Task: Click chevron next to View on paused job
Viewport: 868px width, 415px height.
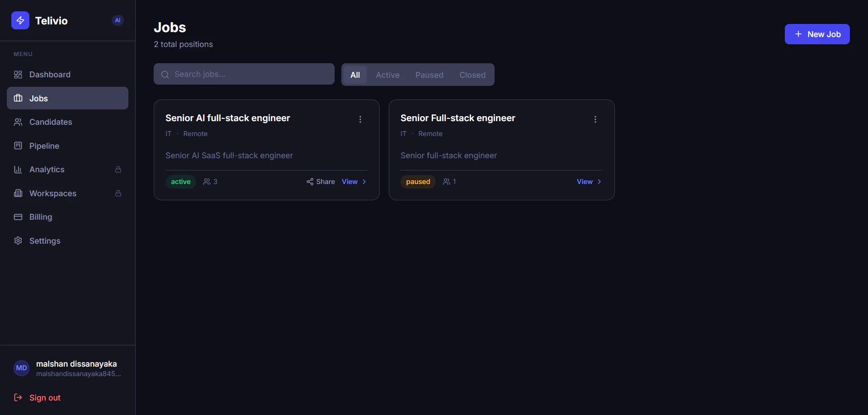Action: (x=599, y=182)
